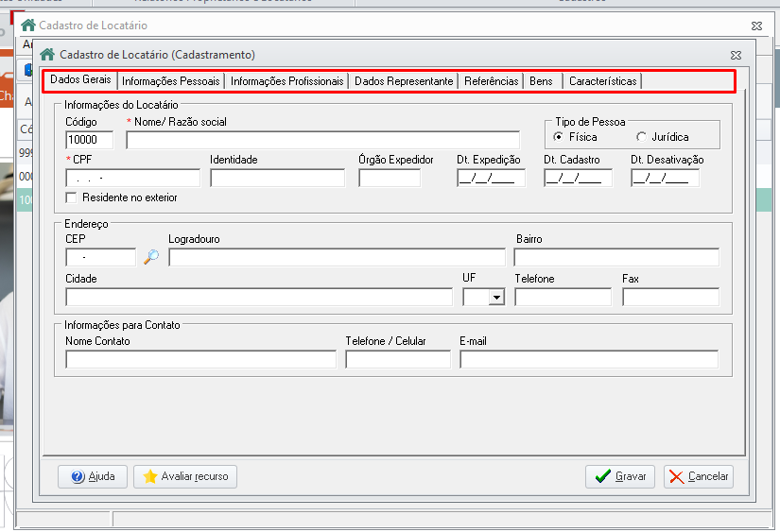Click the Nome/ Razão social field
This screenshot has height=532, width=780.
(x=322, y=140)
